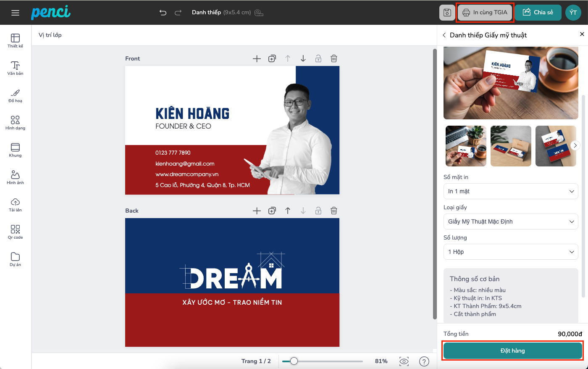588x369 pixels.
Task: Click the Đặt hàng order button
Action: (512, 351)
